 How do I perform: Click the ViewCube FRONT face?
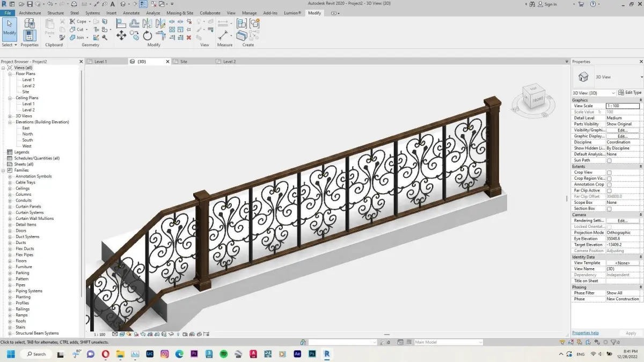click(537, 99)
